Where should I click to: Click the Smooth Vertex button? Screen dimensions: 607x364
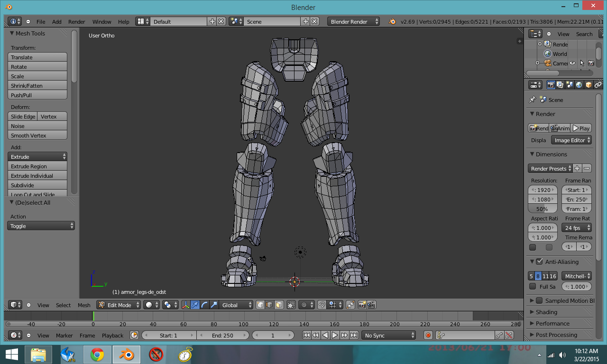pos(37,136)
